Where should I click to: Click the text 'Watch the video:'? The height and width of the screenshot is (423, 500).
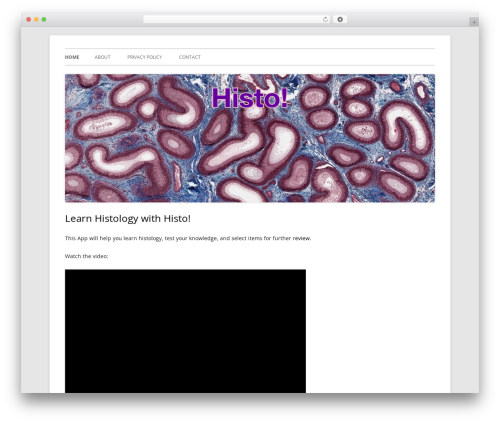tap(86, 256)
